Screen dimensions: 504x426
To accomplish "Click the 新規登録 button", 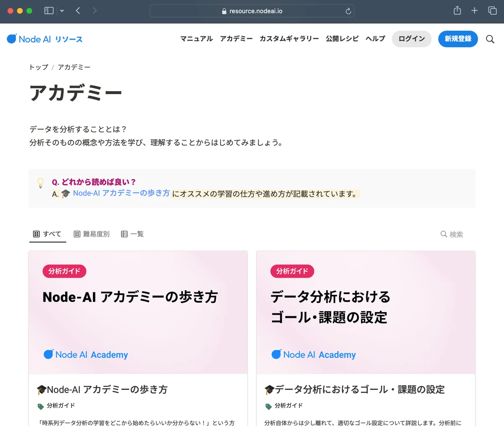I will pos(458,39).
